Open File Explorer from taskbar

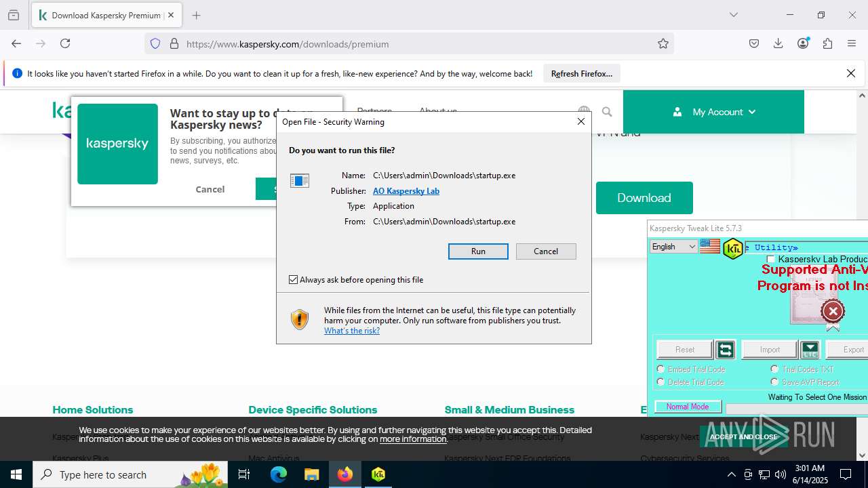tap(311, 474)
